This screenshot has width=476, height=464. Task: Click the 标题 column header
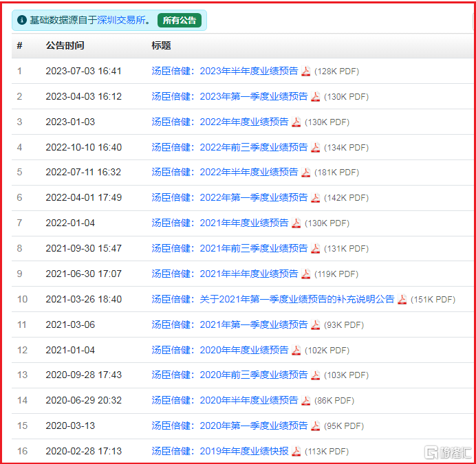[161, 45]
